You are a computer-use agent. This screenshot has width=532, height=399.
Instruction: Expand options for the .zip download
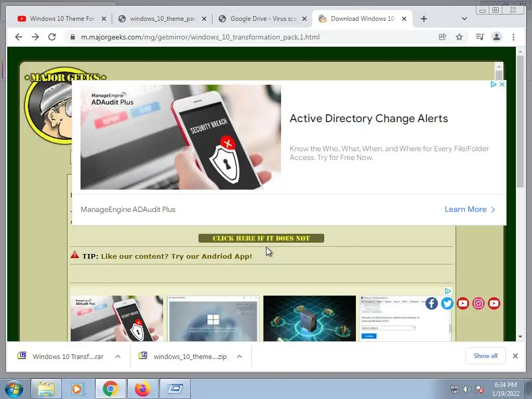point(240,356)
